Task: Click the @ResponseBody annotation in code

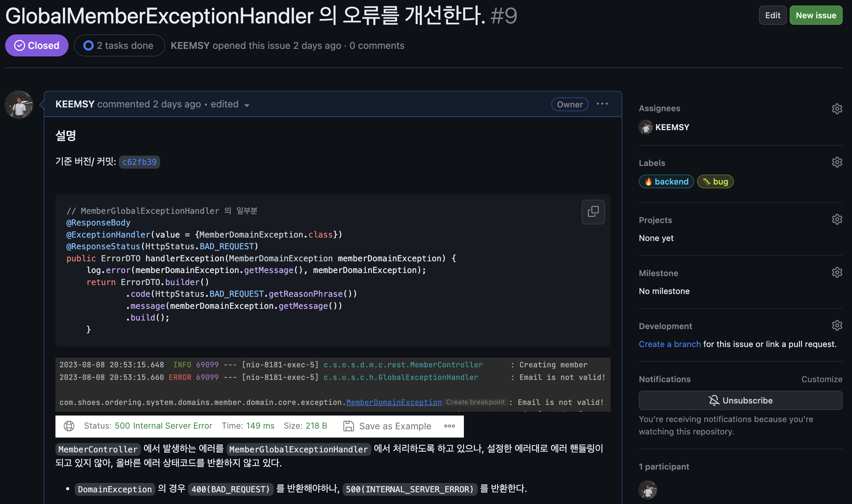Action: [98, 223]
